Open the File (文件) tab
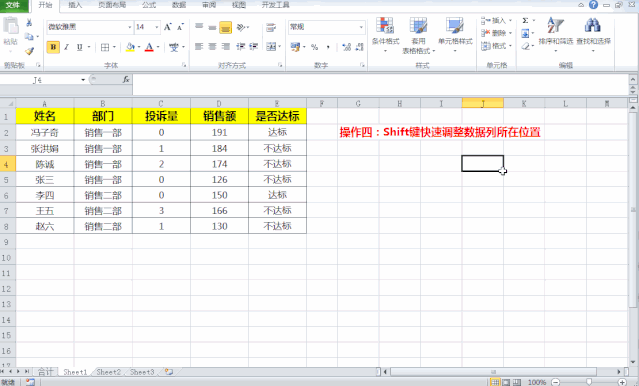 click(x=13, y=5)
